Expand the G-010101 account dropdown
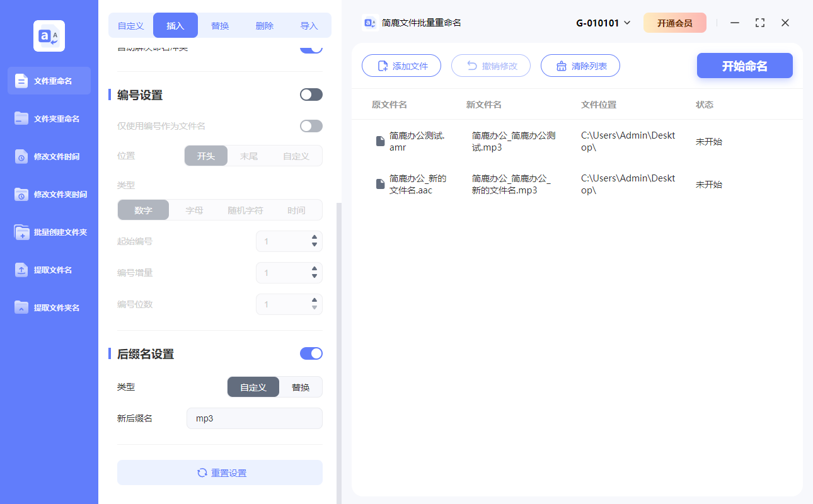Image resolution: width=813 pixels, height=504 pixels. click(x=627, y=23)
